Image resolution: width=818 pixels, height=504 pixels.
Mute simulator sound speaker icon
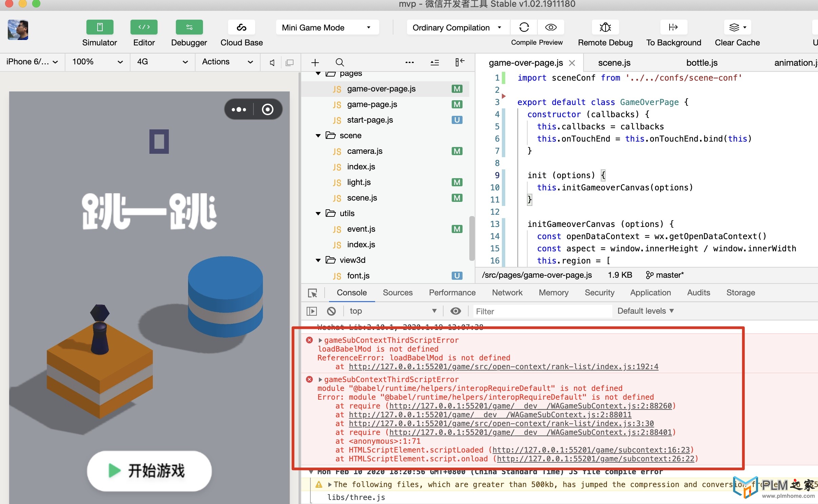tap(272, 63)
